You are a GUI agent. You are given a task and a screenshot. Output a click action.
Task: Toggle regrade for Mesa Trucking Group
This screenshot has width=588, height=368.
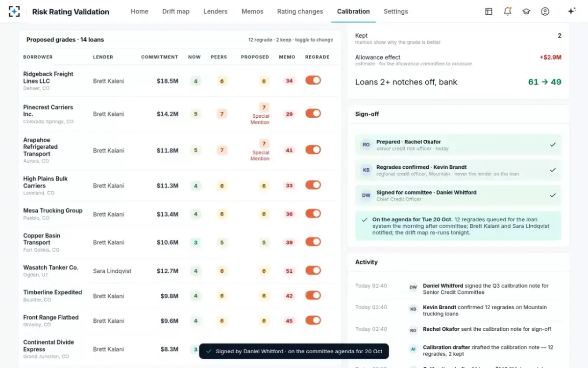coord(313,213)
